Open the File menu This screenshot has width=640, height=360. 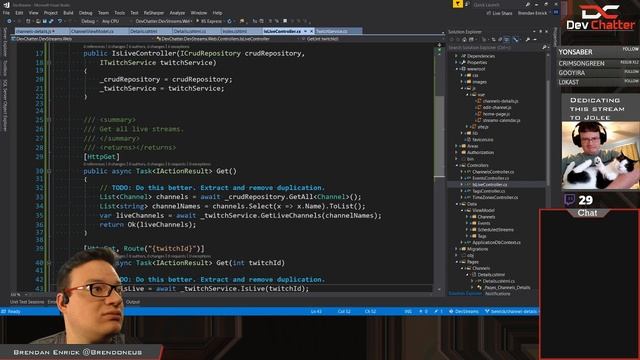6,13
